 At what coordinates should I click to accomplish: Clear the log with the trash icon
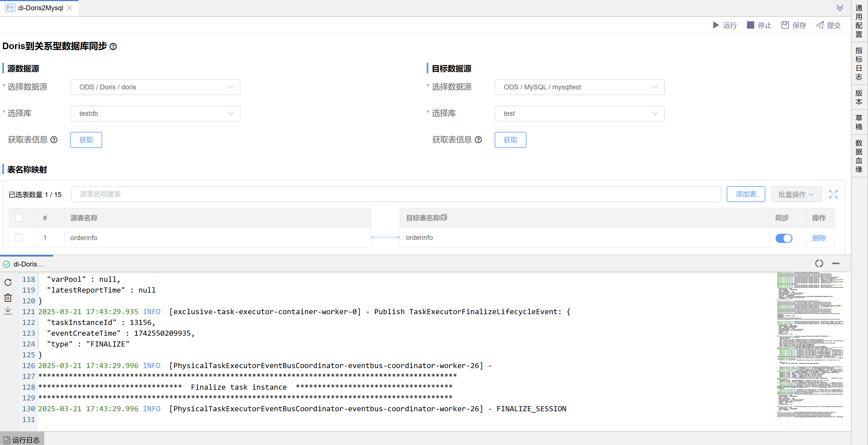click(8, 298)
